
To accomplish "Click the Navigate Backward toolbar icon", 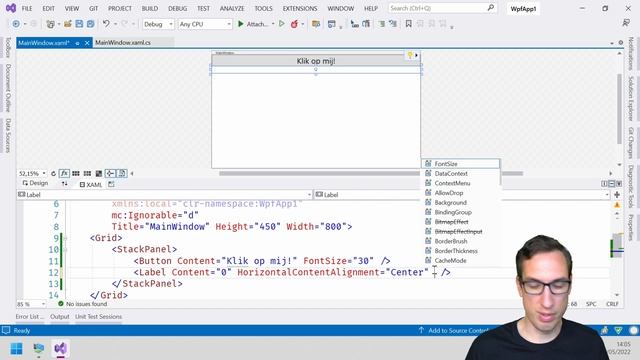I will point(16,24).
